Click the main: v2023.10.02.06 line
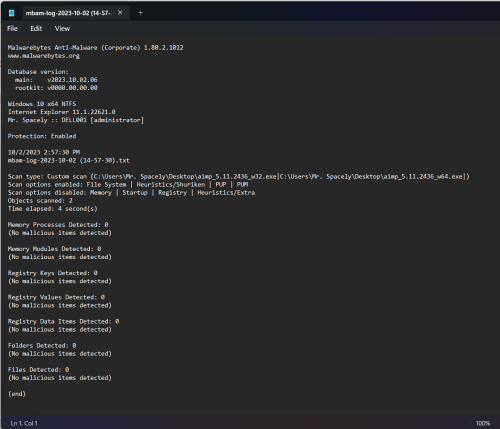 click(x=56, y=80)
